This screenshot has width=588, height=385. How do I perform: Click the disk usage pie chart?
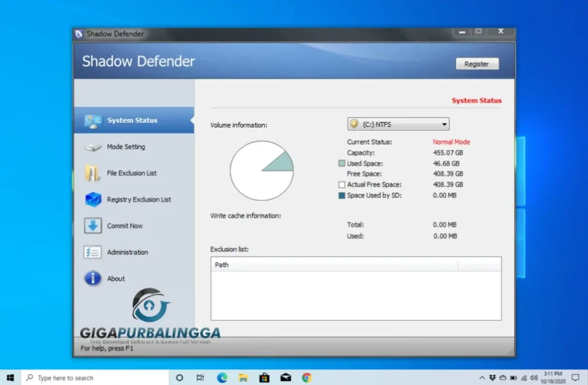[x=262, y=170]
